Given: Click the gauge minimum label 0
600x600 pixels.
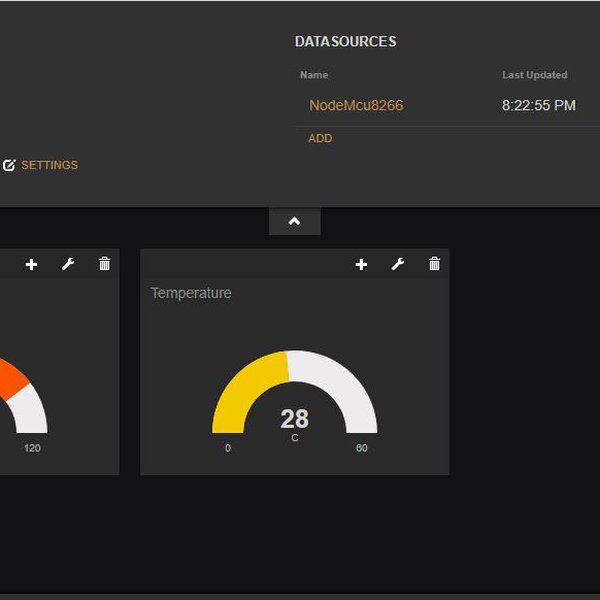Looking at the screenshot, I should click(228, 448).
